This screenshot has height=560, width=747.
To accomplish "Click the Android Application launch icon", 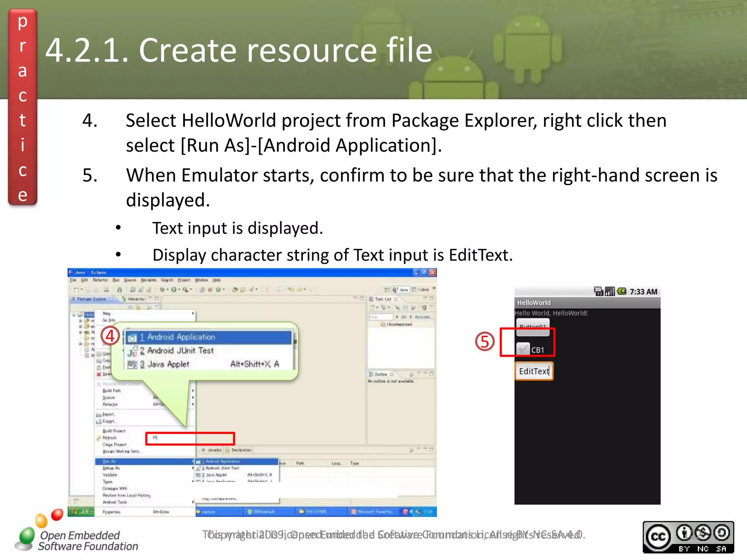I will pyautogui.click(x=132, y=338).
